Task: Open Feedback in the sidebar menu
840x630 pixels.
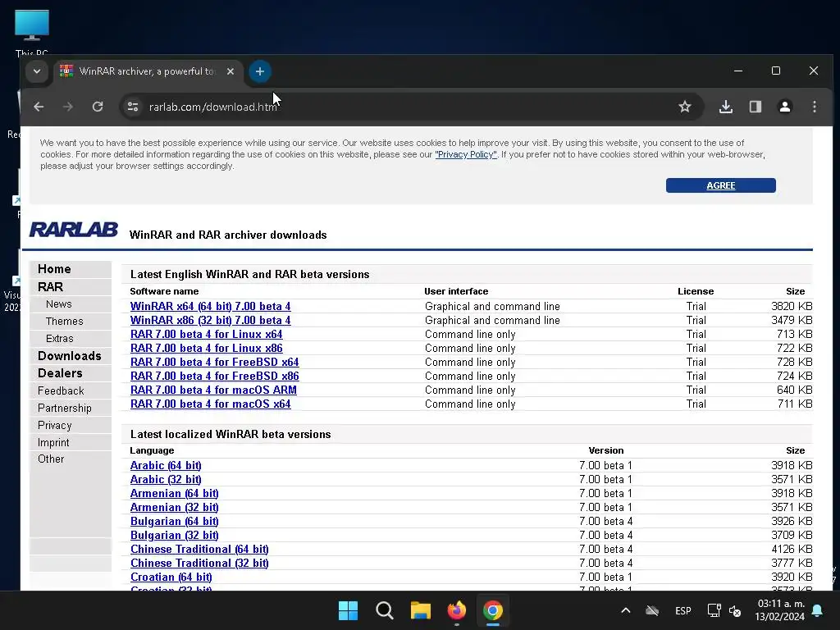Action: click(61, 390)
